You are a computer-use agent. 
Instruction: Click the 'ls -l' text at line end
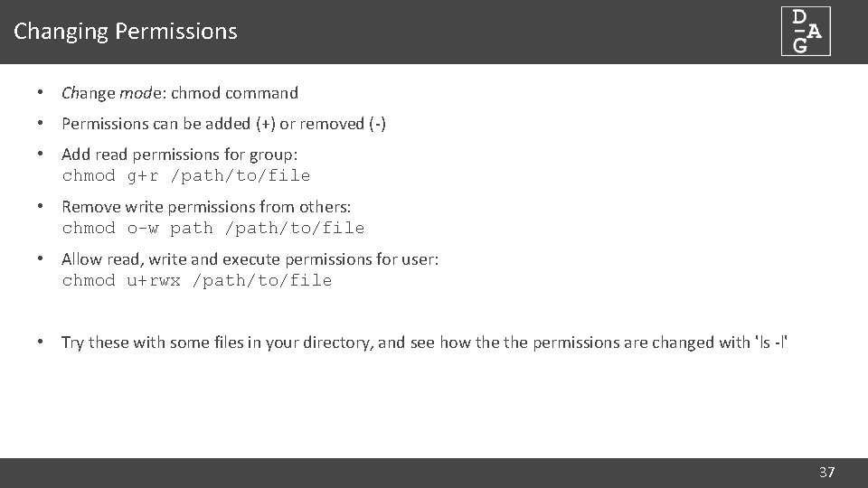[770, 343]
